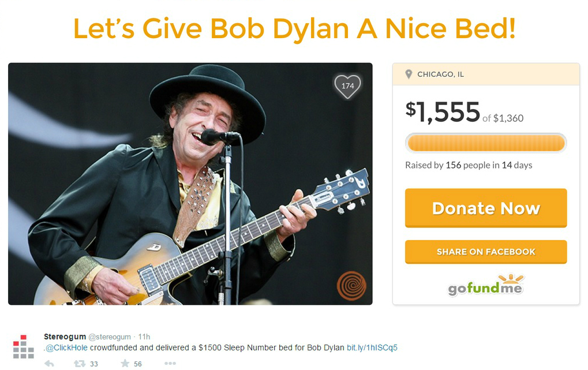Image resolution: width=588 pixels, height=370 pixels.
Task: Click the Stereogum account name
Action: [65, 337]
